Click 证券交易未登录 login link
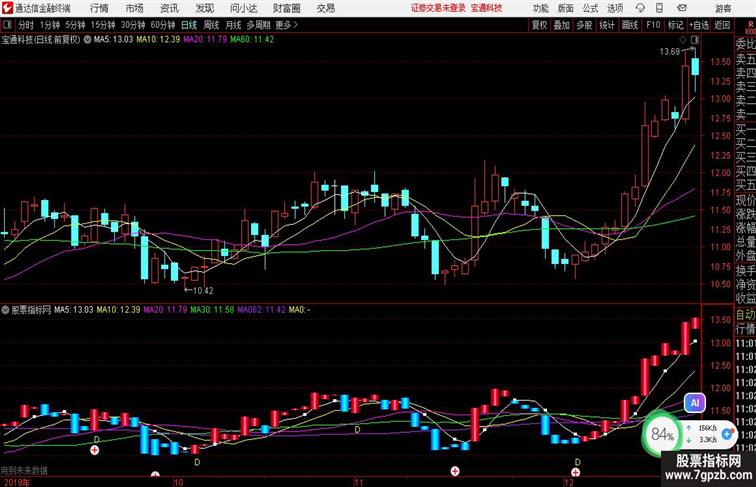 click(x=438, y=8)
